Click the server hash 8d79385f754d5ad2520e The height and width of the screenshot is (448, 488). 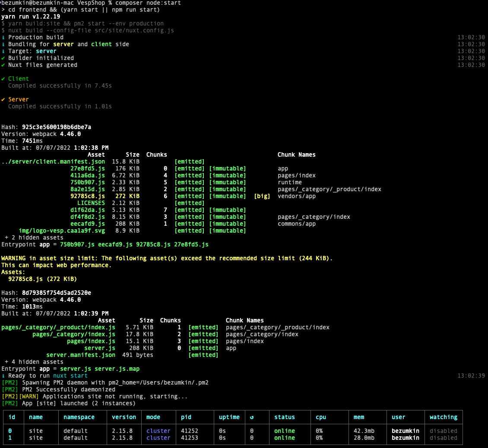[x=56, y=293]
